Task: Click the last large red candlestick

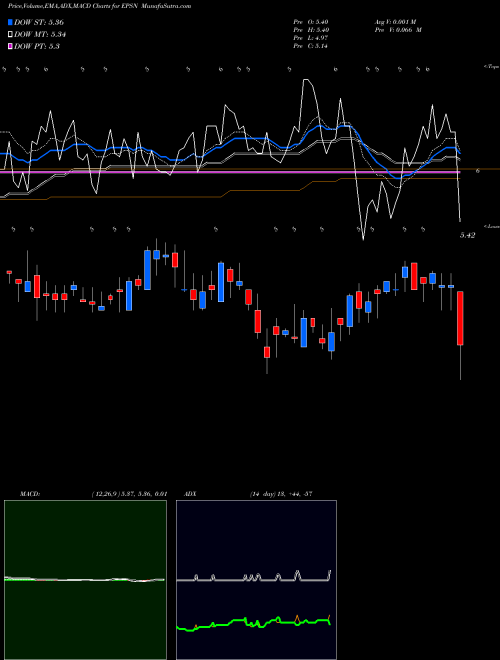Action: tap(460, 318)
